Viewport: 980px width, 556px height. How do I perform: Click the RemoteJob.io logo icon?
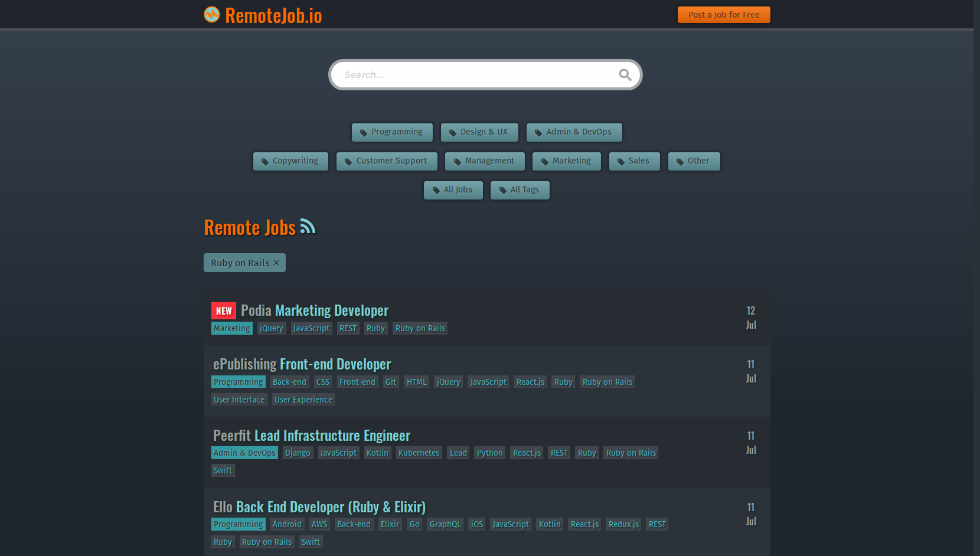(212, 15)
